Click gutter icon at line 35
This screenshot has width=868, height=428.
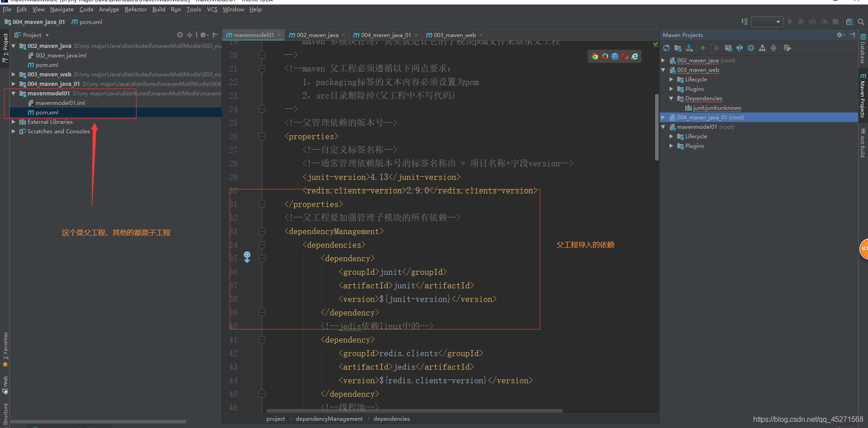click(x=247, y=257)
